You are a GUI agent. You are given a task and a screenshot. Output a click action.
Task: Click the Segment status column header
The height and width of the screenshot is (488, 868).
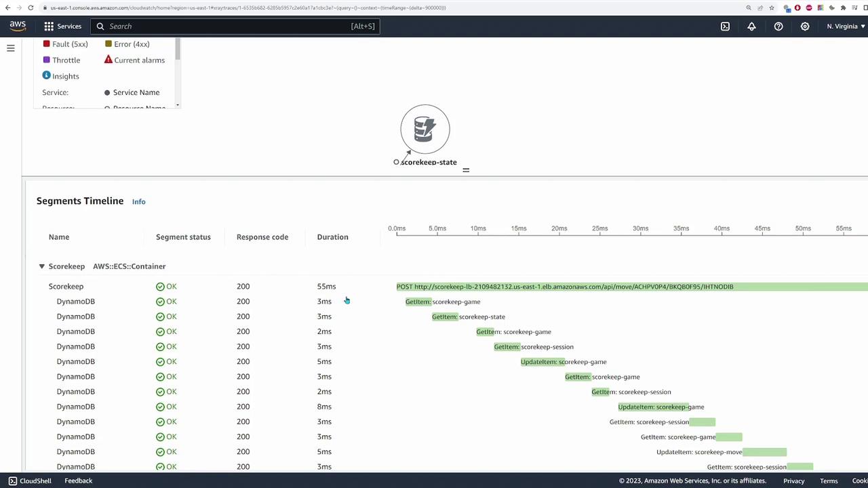pyautogui.click(x=183, y=237)
